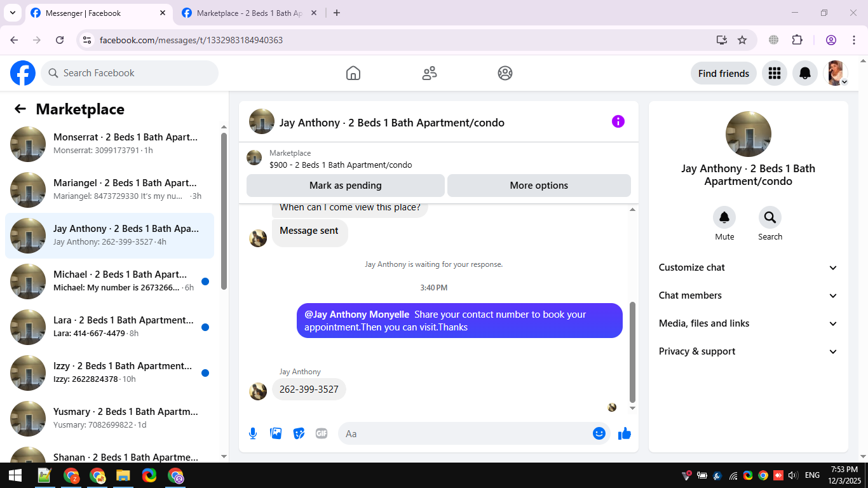This screenshot has width=868, height=488.
Task: Open the Yusmary conversation
Action: [109, 418]
